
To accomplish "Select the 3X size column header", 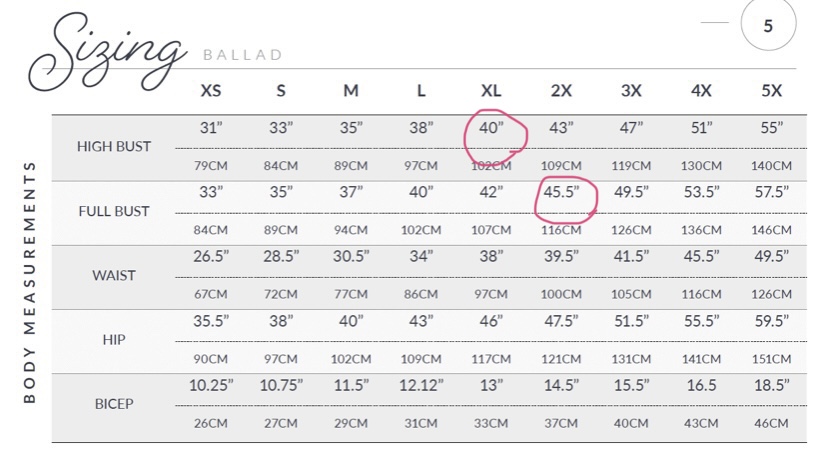I will pyautogui.click(x=631, y=90).
